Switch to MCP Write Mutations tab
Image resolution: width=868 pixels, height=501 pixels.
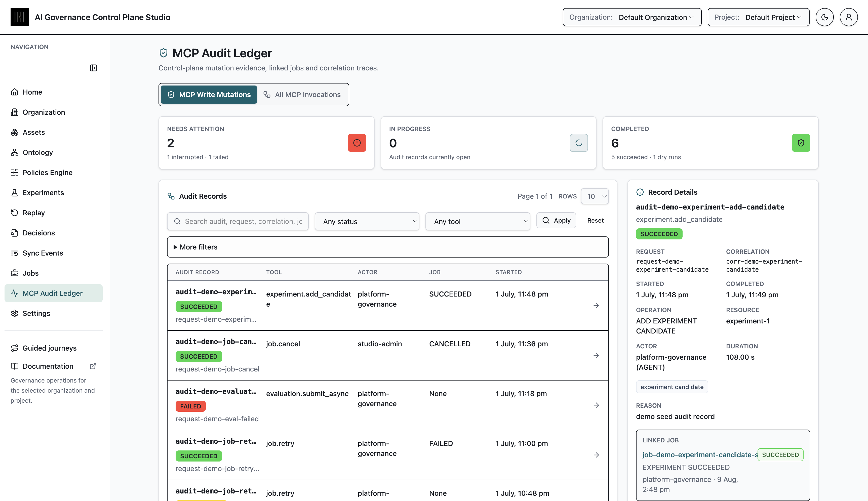tap(209, 95)
